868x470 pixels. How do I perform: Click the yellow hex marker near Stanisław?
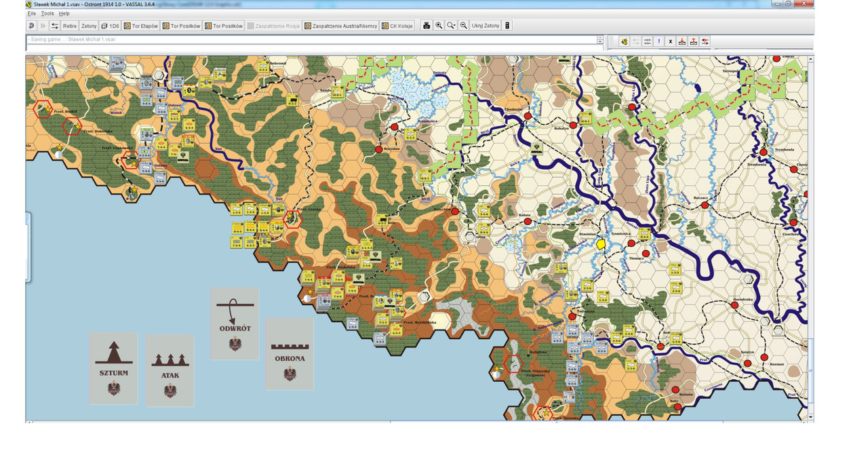point(601,243)
